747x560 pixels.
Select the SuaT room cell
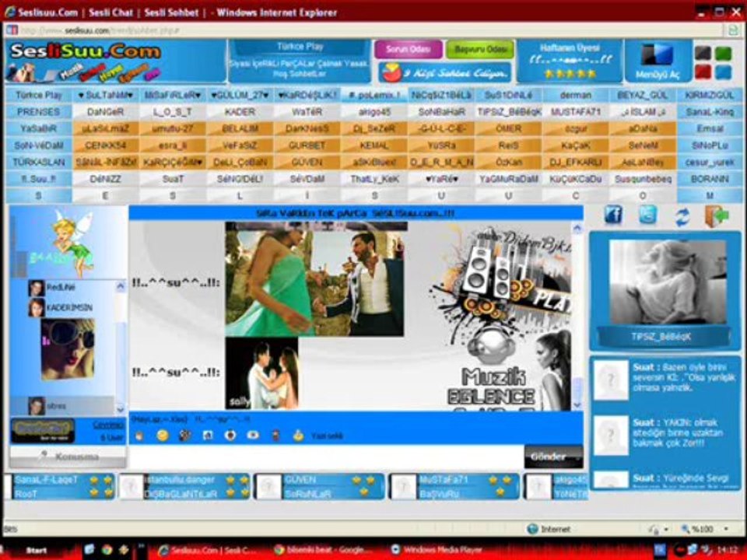(x=173, y=179)
